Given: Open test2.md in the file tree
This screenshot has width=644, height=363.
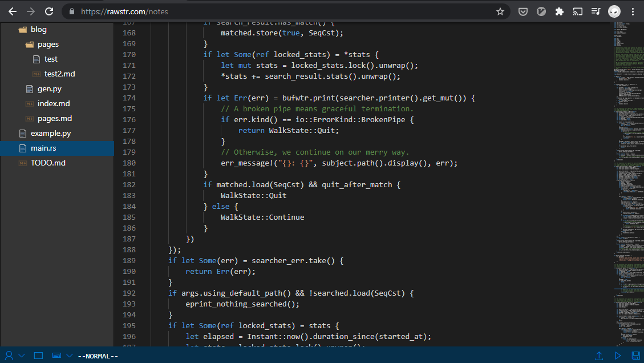Looking at the screenshot, I should tap(59, 74).
